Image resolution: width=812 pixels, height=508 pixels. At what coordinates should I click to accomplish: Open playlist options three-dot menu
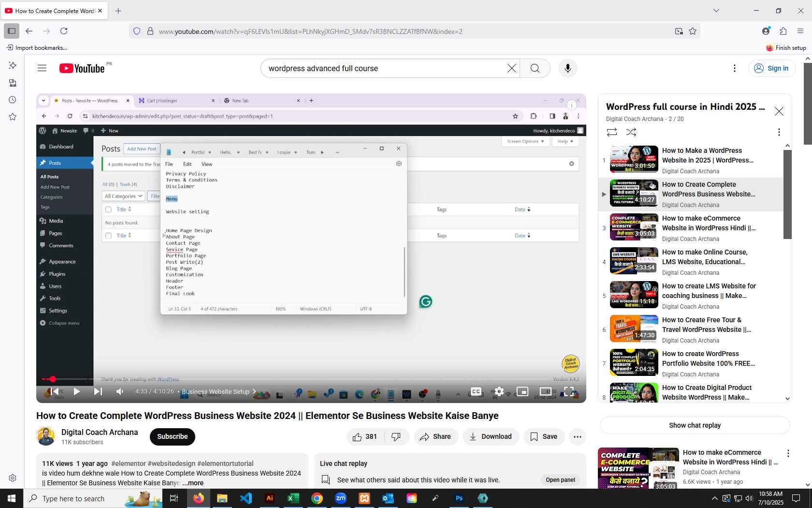click(x=779, y=132)
